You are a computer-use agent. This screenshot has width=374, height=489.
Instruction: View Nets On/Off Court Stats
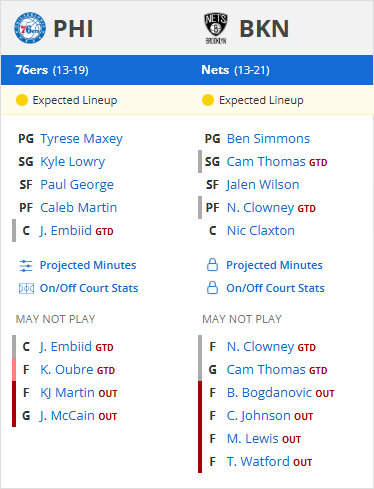pos(275,288)
